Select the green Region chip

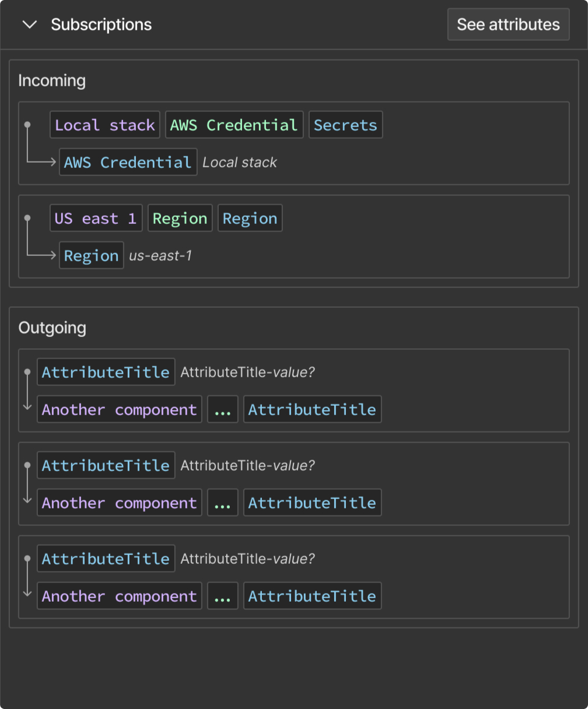click(180, 218)
